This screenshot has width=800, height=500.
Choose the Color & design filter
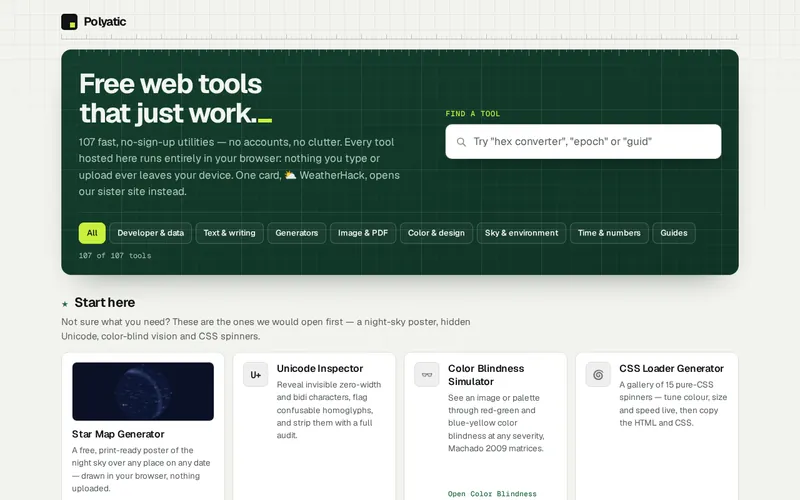pos(436,233)
